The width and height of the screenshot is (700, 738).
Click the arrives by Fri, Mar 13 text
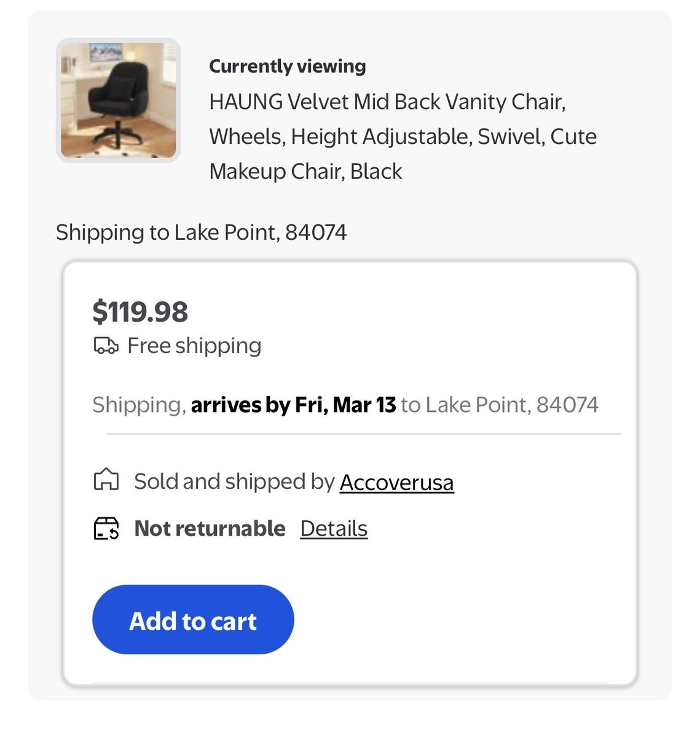pos(293,405)
